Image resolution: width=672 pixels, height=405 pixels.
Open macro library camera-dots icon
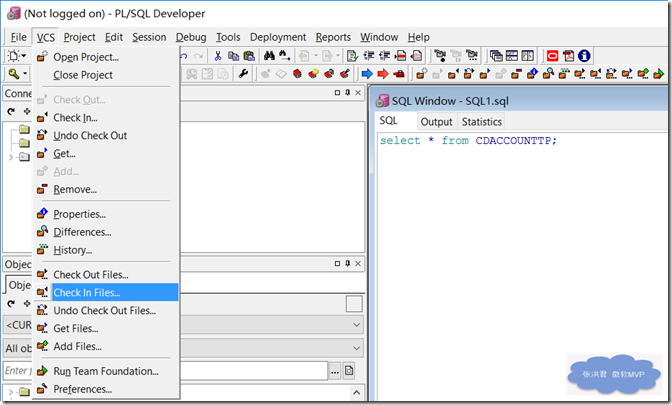click(x=472, y=56)
